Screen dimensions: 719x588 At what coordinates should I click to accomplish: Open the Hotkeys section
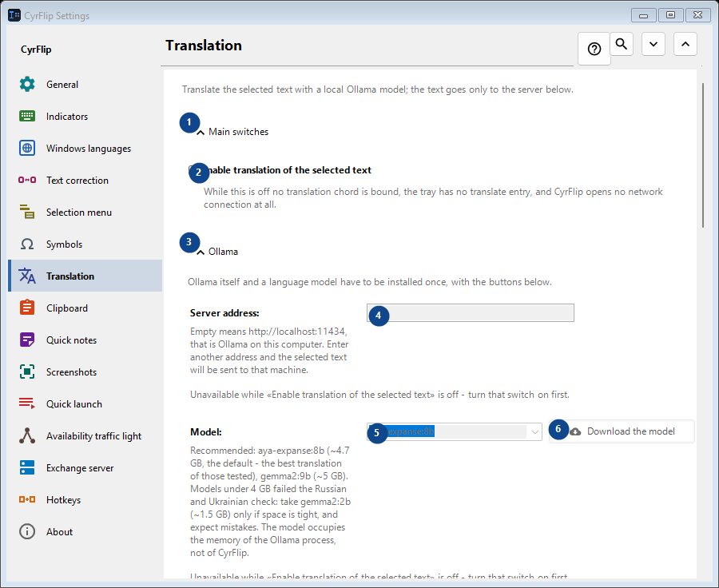click(85, 499)
